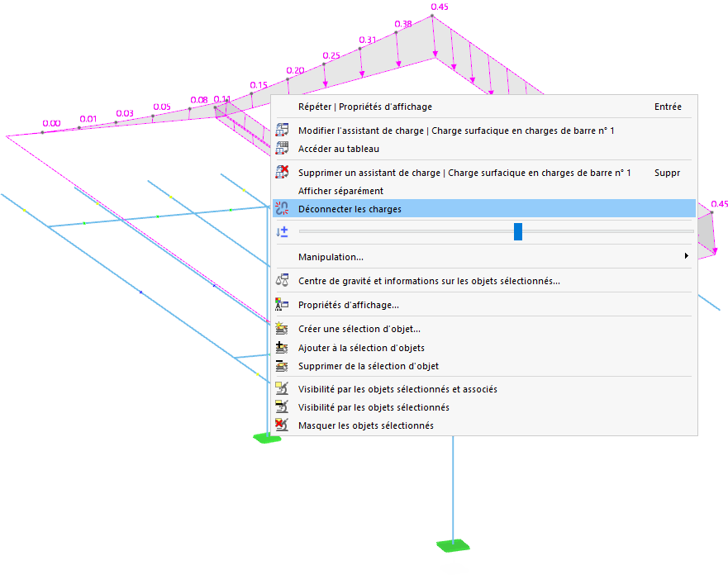
Task: Select Ajouter à la sélection d'objets
Action: (484, 348)
